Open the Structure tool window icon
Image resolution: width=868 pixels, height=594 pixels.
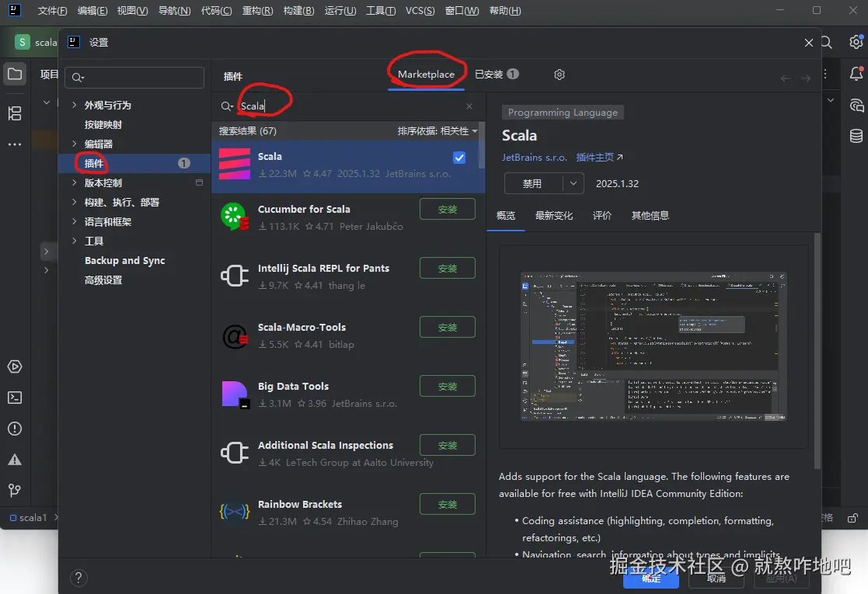(15, 113)
